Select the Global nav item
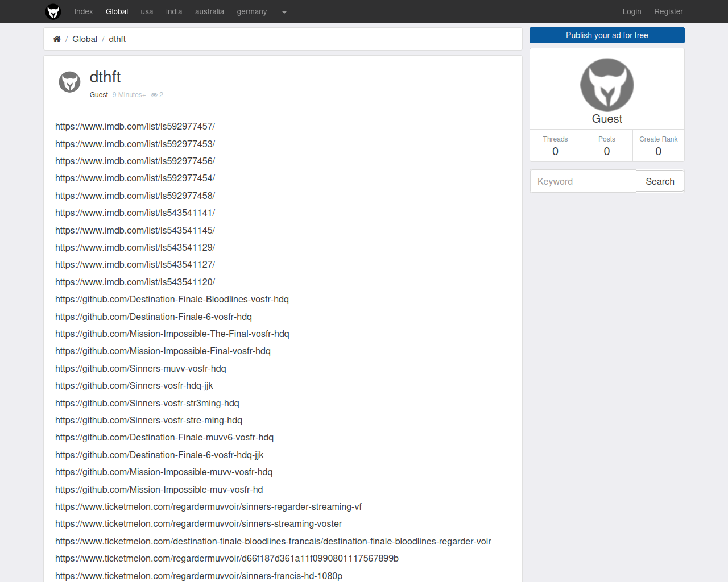728x582 pixels. coord(117,11)
